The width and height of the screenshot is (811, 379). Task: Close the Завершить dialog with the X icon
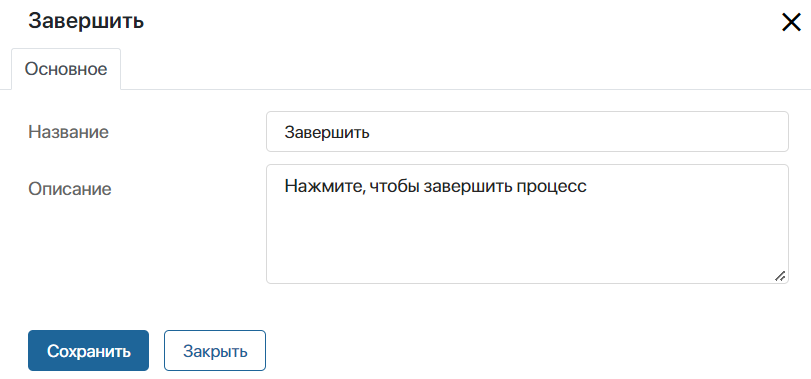pyautogui.click(x=791, y=22)
